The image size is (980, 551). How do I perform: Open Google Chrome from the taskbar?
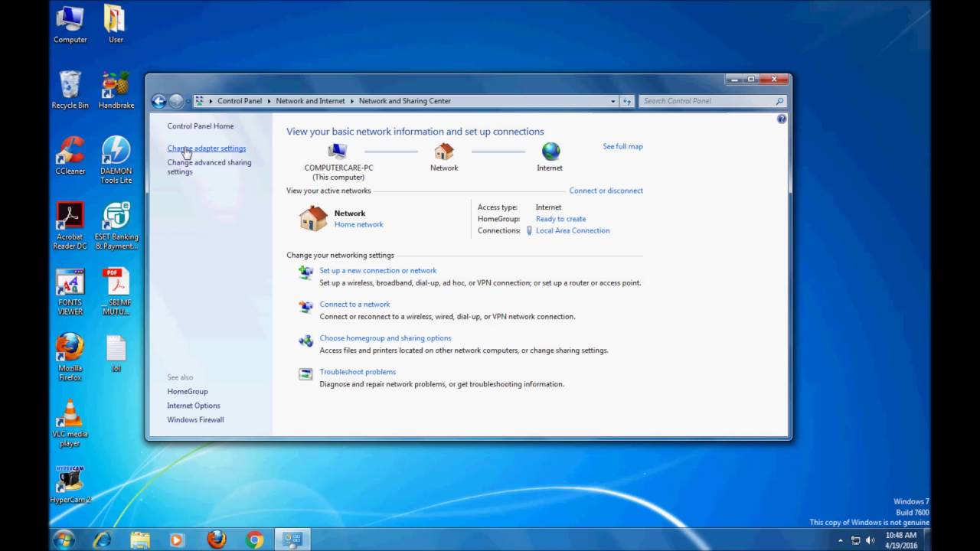pos(255,540)
